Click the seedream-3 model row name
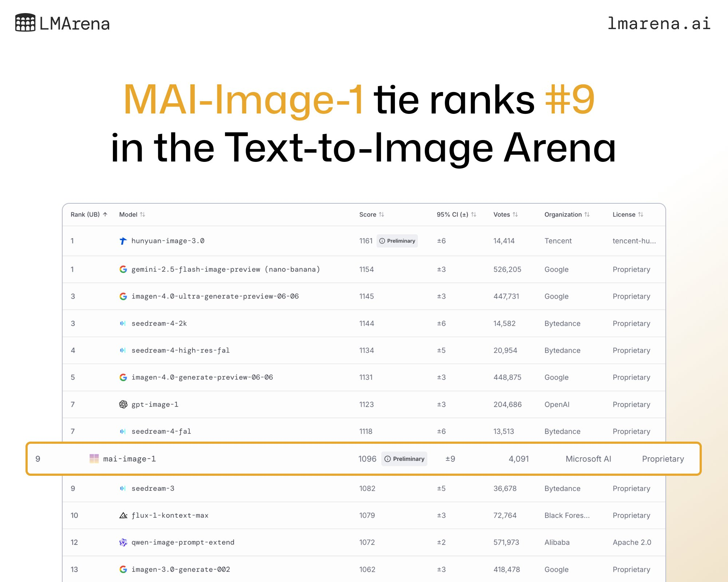 pyautogui.click(x=153, y=489)
